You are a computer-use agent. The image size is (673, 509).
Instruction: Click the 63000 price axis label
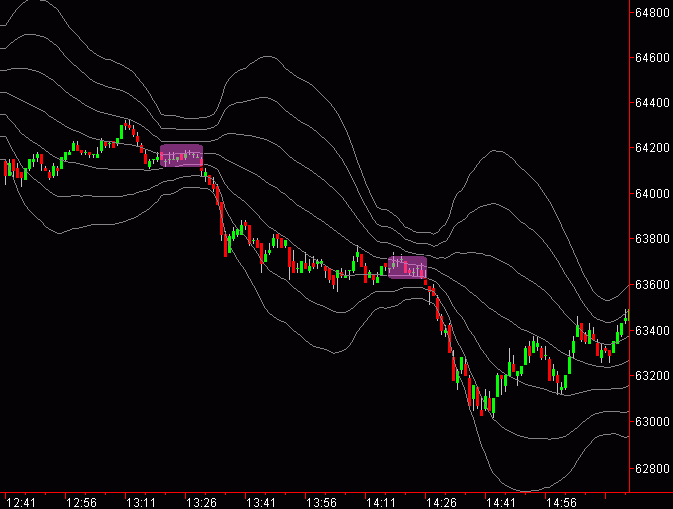click(x=652, y=421)
